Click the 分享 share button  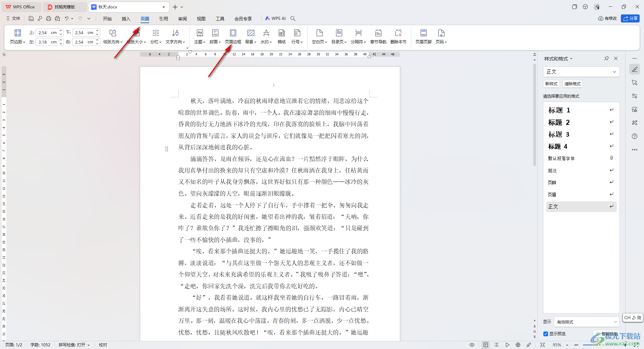tap(630, 18)
